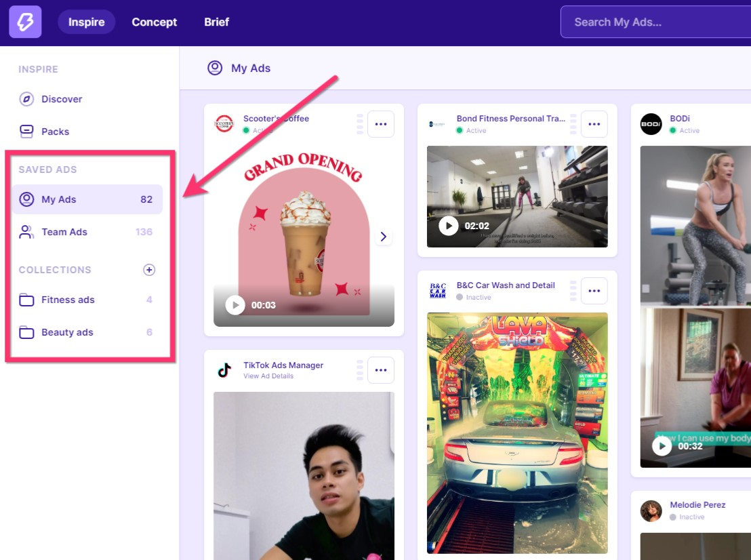Click the Bond Fitness Active status
Viewport: 751px width, 560px height.
pyautogui.click(x=471, y=130)
